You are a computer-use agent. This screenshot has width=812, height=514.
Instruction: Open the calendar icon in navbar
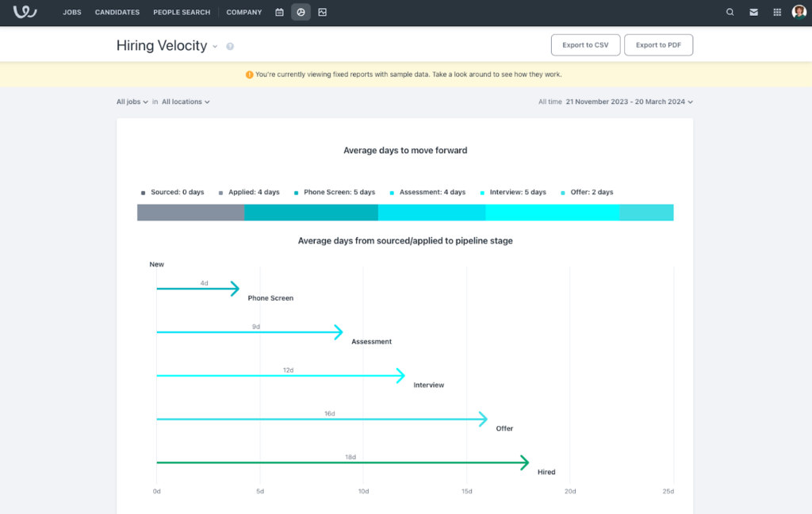(x=279, y=12)
